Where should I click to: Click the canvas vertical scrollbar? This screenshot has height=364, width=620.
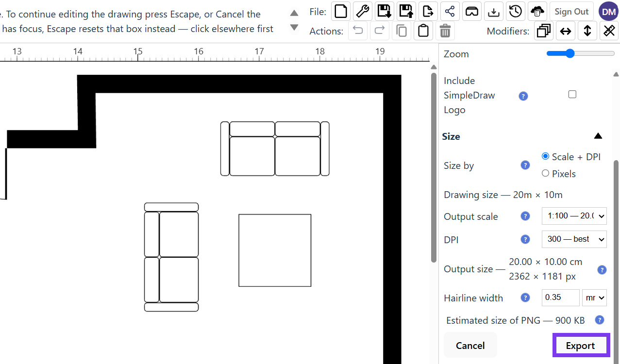(434, 167)
